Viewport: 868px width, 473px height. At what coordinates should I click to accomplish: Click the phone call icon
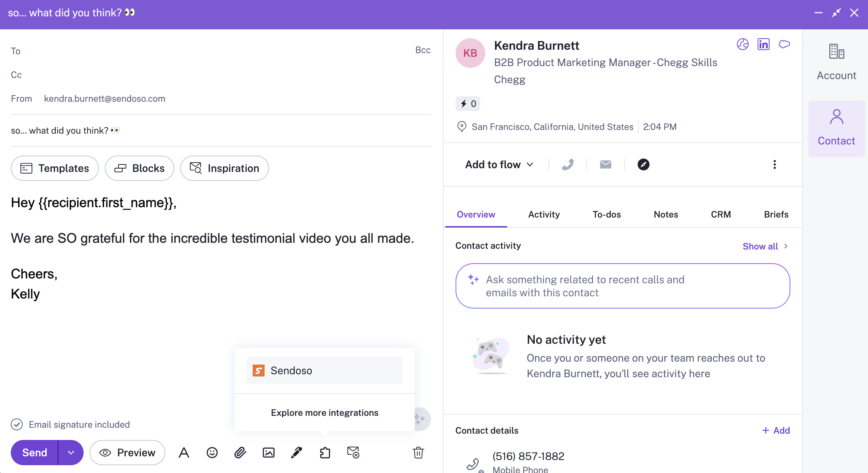[567, 164]
